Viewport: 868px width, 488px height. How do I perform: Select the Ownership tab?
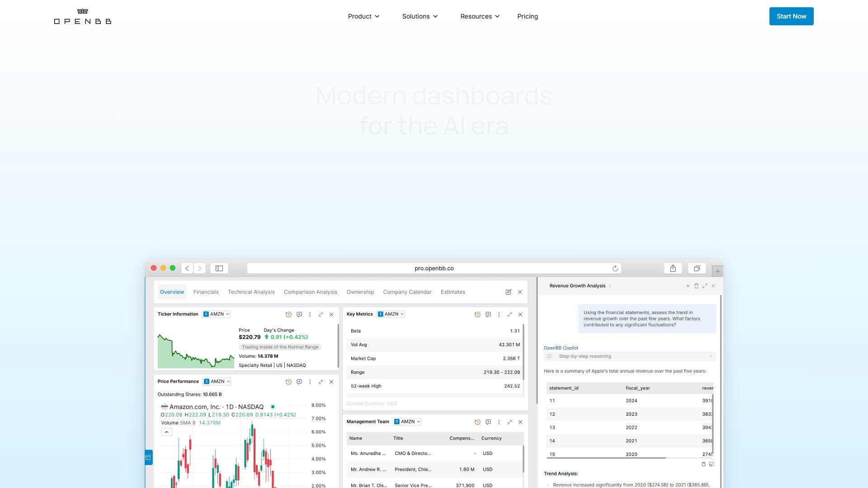pos(360,292)
